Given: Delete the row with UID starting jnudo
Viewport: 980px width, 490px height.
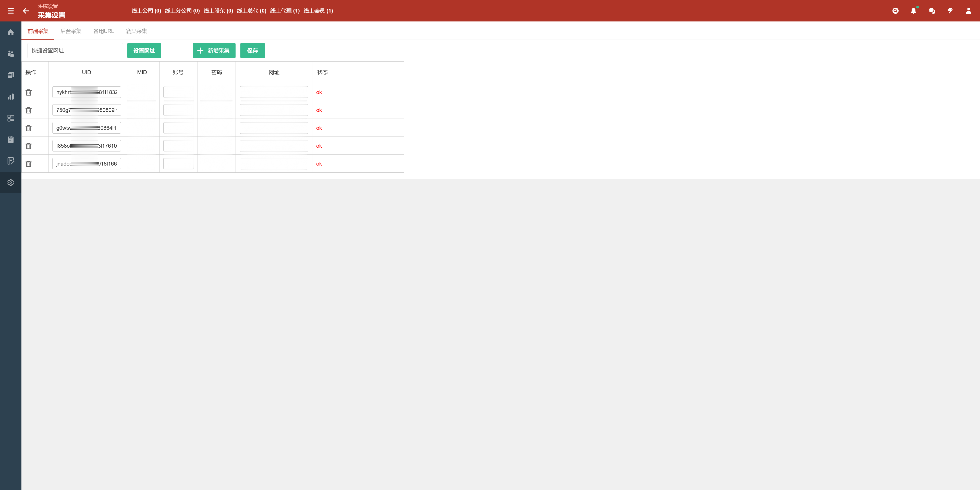Looking at the screenshot, I should click(29, 164).
